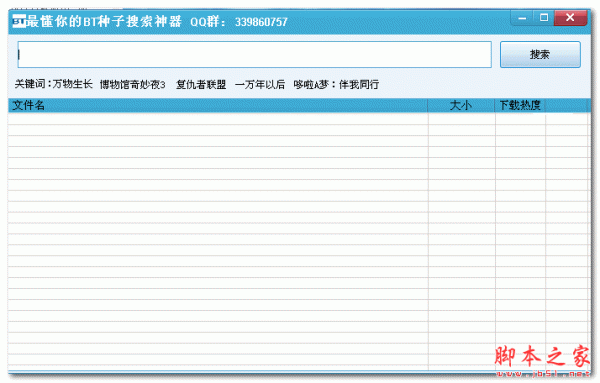Click the BT application icon in the title bar
The height and width of the screenshot is (383, 600).
tap(19, 21)
